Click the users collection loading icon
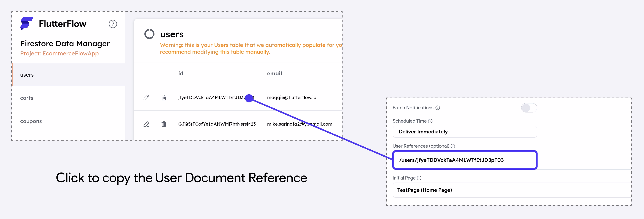Screen dimensions: 644x219 (x=149, y=34)
